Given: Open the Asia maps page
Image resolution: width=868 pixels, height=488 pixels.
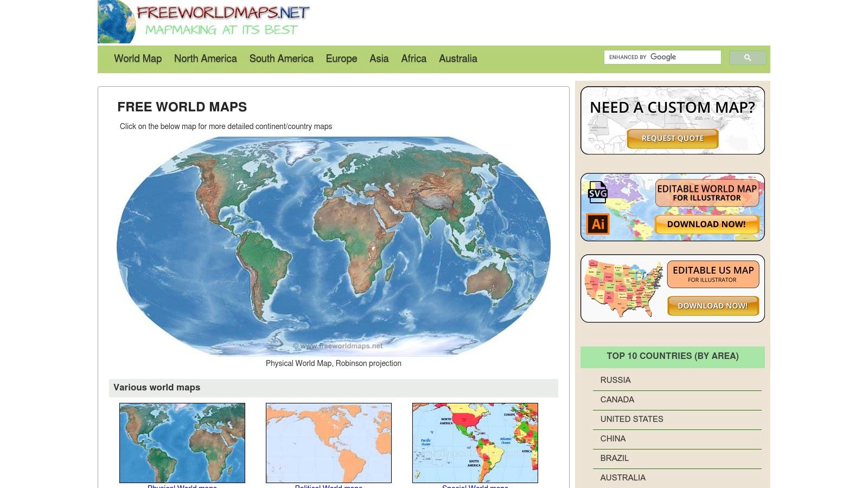Looking at the screenshot, I should (379, 59).
